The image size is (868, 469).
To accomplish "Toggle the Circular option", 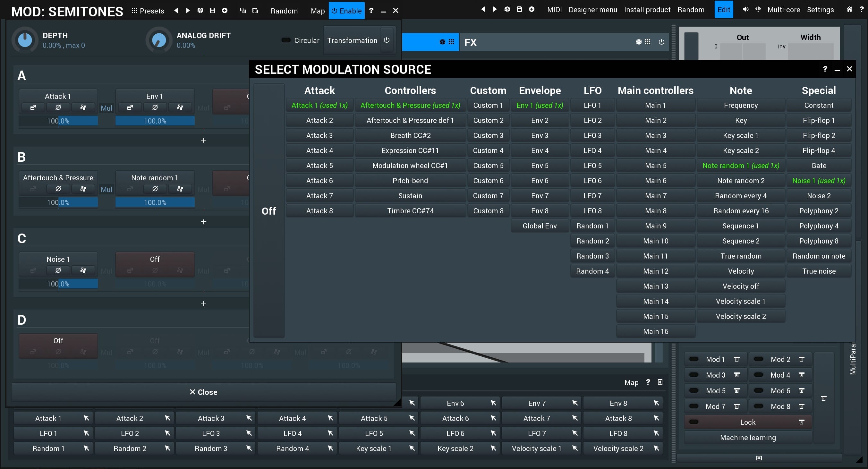I will click(286, 40).
